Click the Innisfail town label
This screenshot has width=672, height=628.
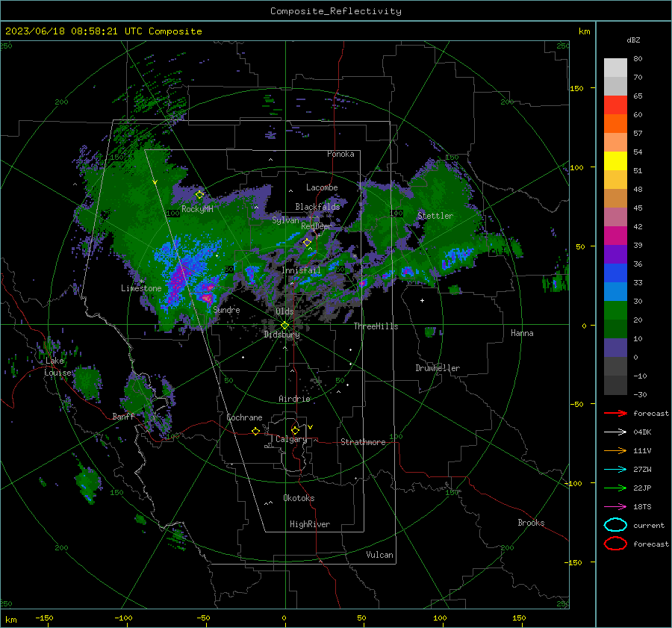click(x=301, y=270)
